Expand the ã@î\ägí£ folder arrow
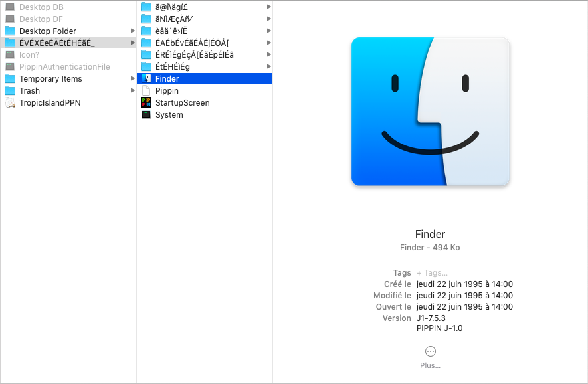Viewport: 588px width, 384px height. [x=268, y=7]
